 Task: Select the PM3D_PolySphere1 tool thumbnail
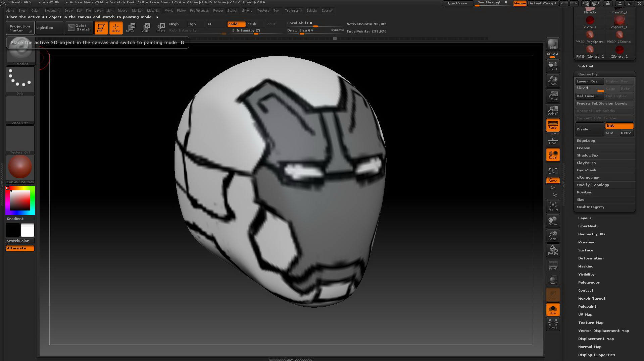(x=590, y=37)
